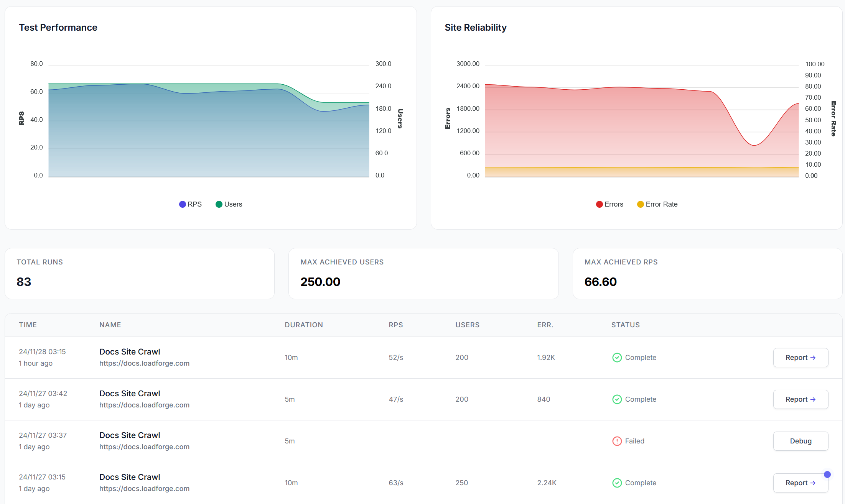Click the DURATION column header
The width and height of the screenshot is (845, 504).
(x=304, y=325)
